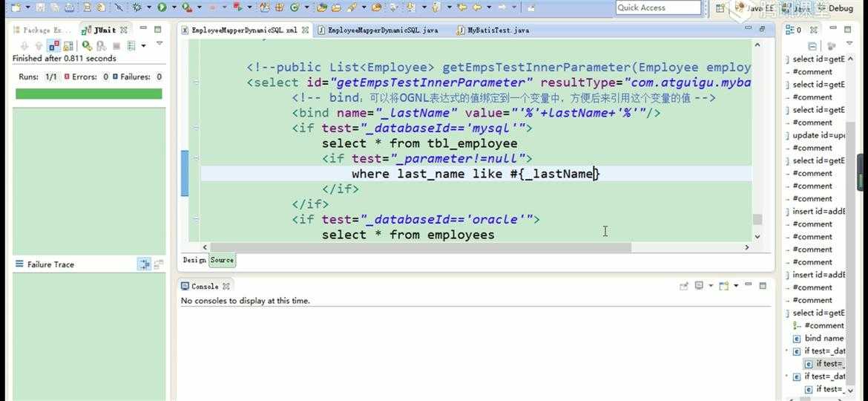Collapse fold at _databaseId=='mysql' line
This screenshot has height=401, width=868.
[x=196, y=128]
